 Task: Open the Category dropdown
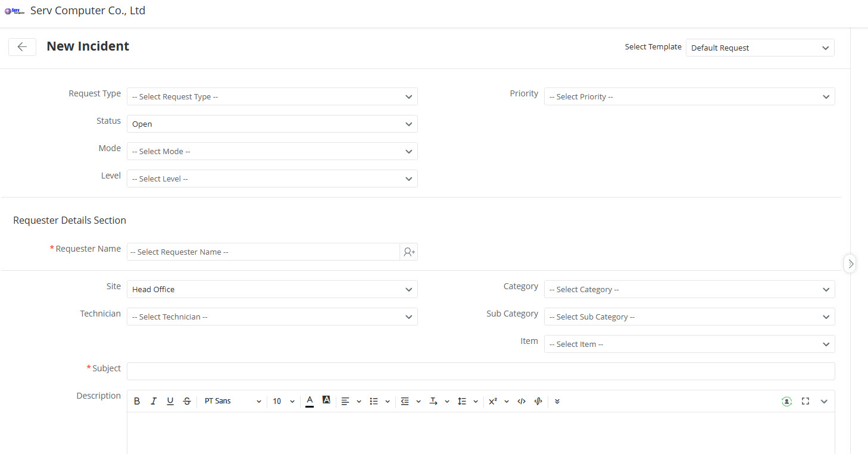(689, 289)
